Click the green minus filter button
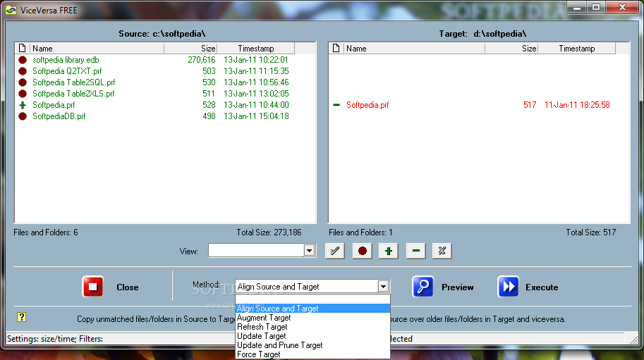 (x=416, y=251)
